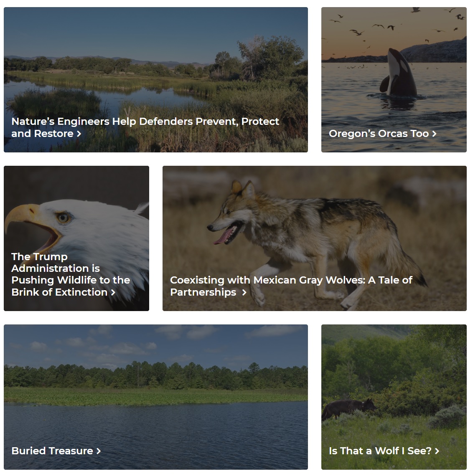
Task: Click the breaching orca image
Action: pyautogui.click(x=398, y=74)
